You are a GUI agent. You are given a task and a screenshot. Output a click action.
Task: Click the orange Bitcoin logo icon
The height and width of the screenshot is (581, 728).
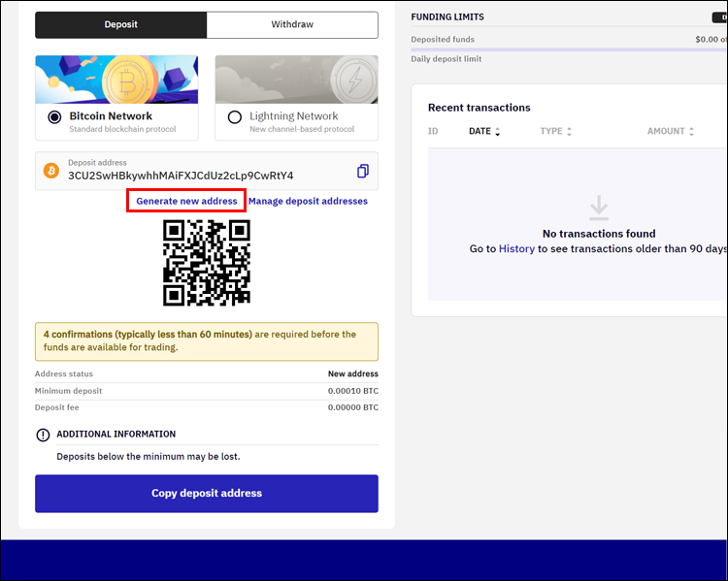(x=51, y=171)
